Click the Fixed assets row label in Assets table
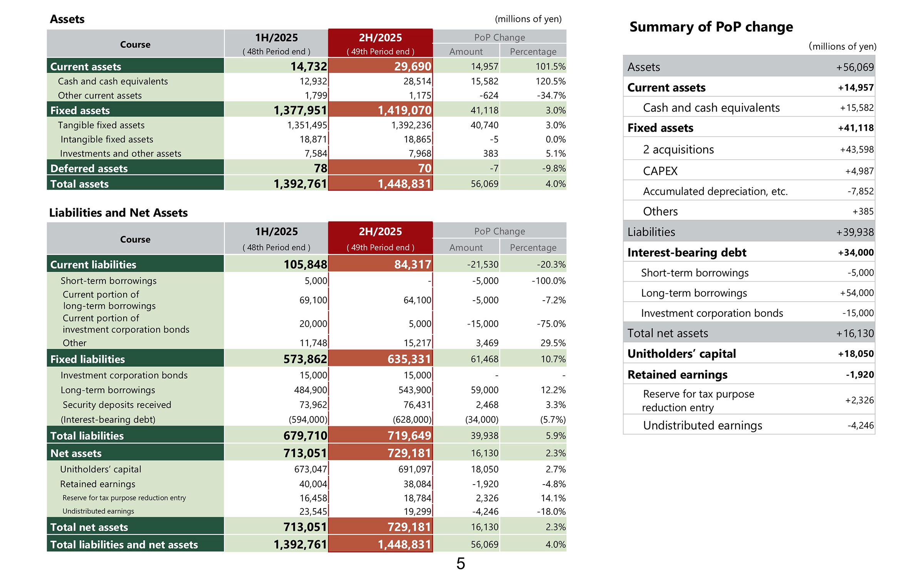Screen dimensions: 924x577 pos(80,110)
